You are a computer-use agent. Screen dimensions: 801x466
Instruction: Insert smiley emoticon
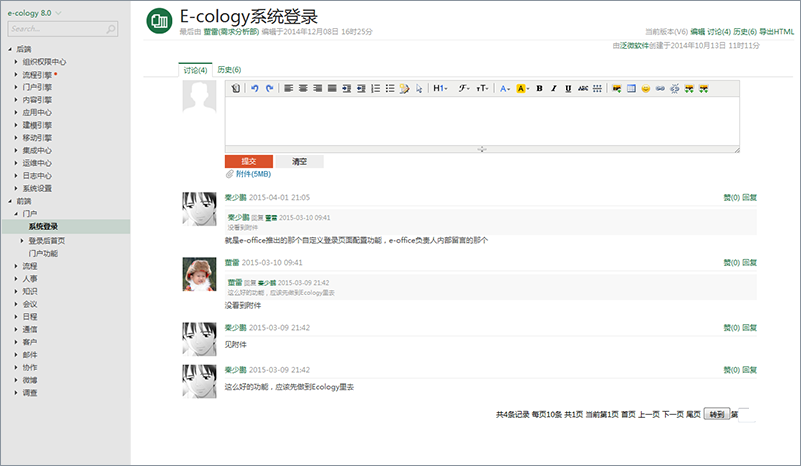[x=646, y=88]
